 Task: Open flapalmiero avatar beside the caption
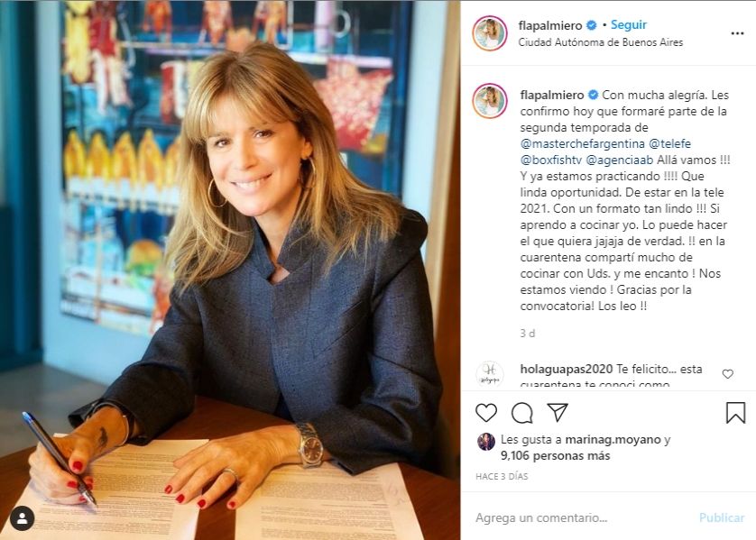point(490,101)
